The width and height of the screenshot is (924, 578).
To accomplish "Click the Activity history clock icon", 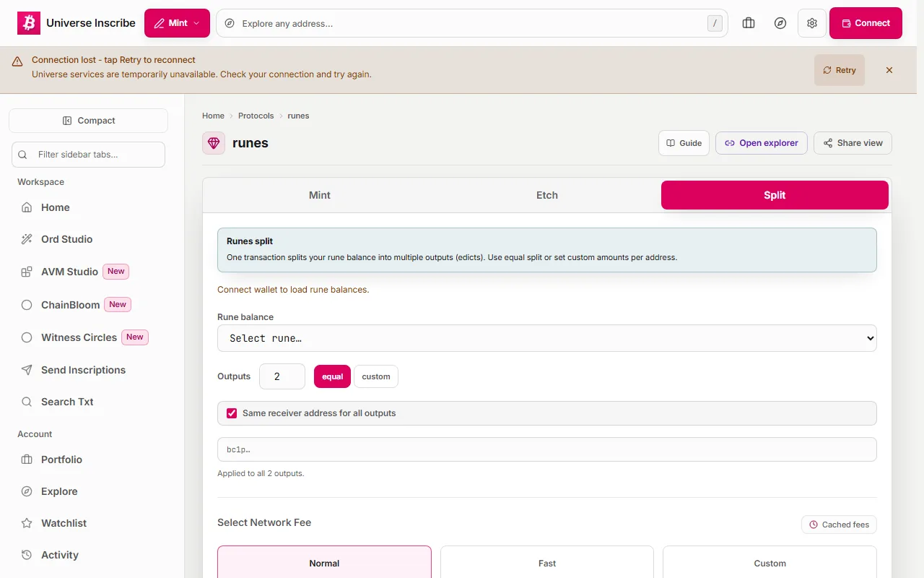I will (27, 555).
